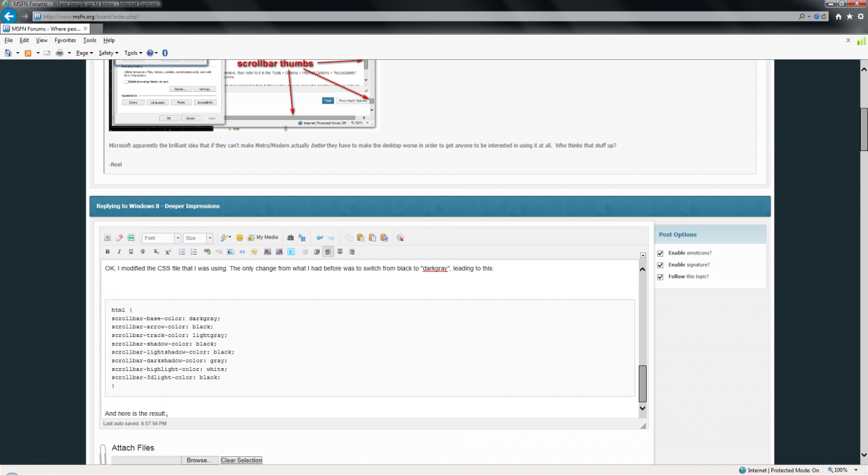This screenshot has width=868, height=475.
Task: Expand the Safety dropdown in the command bar
Action: [x=109, y=53]
